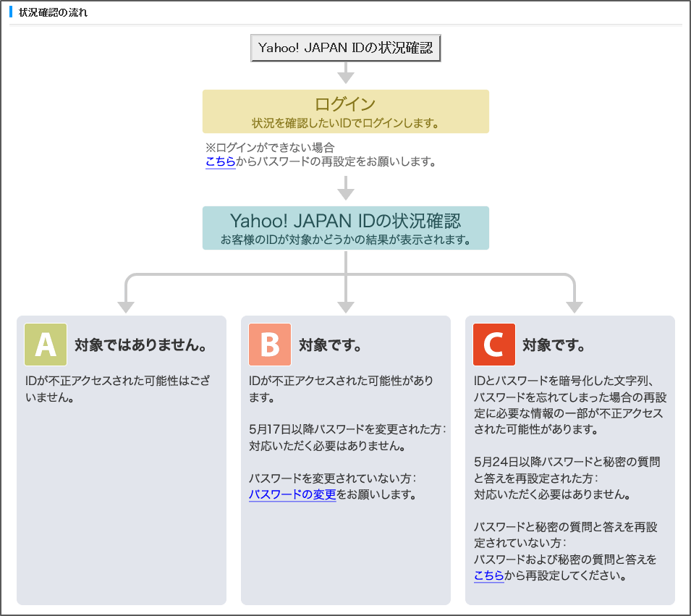Click the Yahoo! JAPAN IDの状況確認 button
The height and width of the screenshot is (616, 691).
click(x=346, y=48)
